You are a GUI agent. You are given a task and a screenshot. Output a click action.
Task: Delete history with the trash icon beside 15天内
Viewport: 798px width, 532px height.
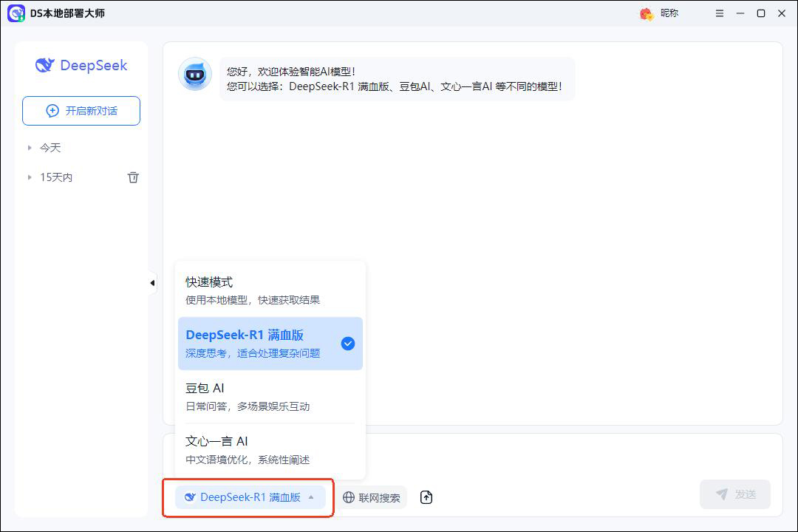pyautogui.click(x=133, y=177)
